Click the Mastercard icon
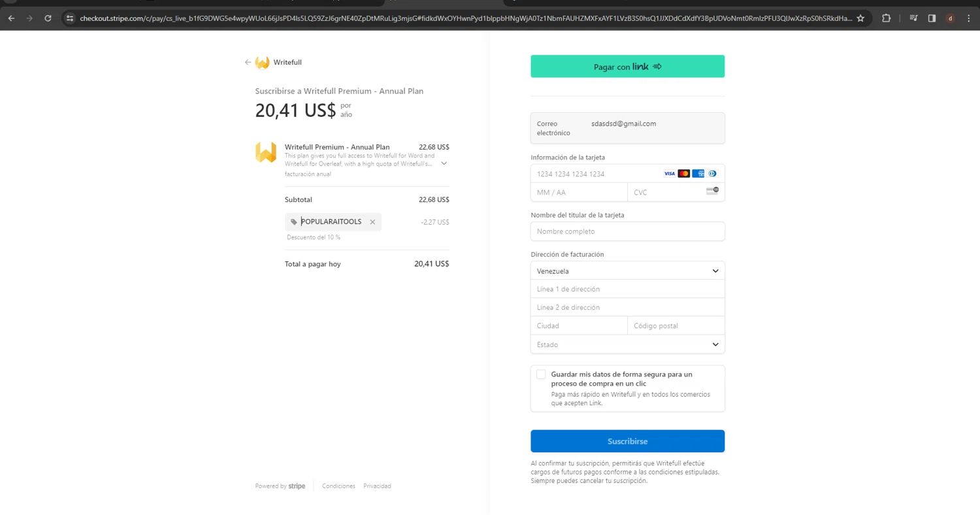 [683, 174]
